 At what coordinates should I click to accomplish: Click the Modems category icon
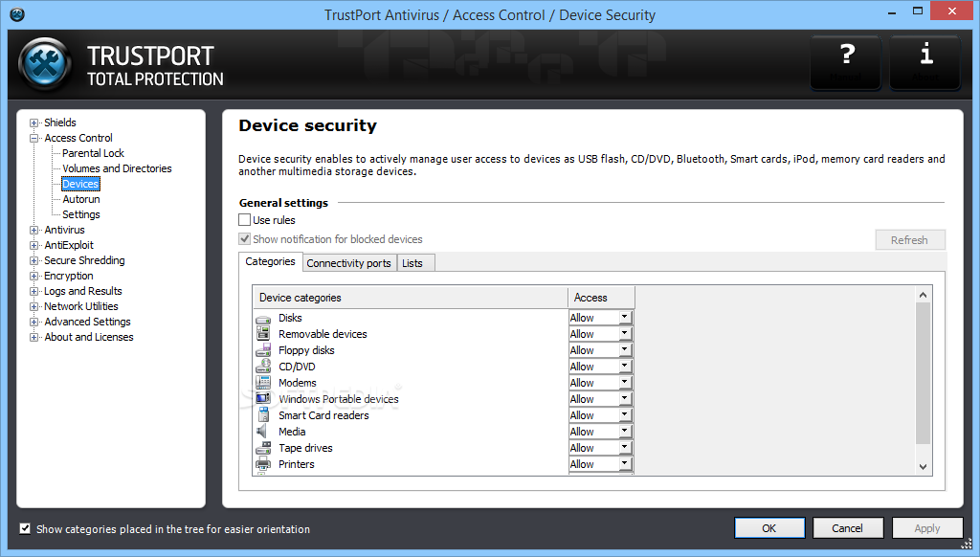click(263, 383)
